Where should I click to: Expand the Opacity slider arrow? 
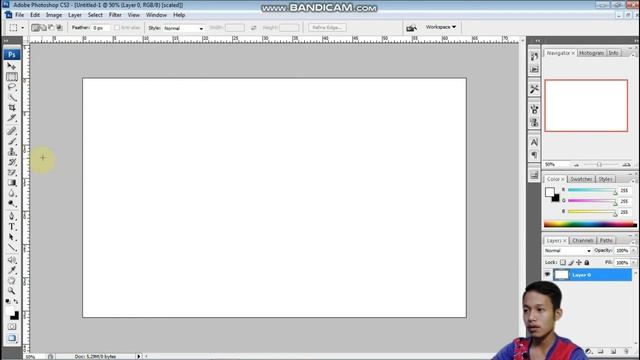(x=633, y=251)
